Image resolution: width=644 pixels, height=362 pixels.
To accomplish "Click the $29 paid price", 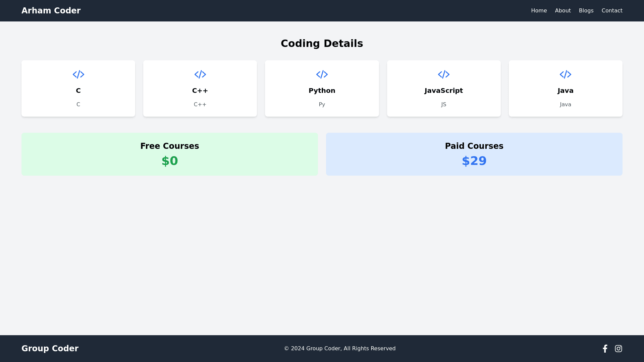I will click(x=474, y=161).
